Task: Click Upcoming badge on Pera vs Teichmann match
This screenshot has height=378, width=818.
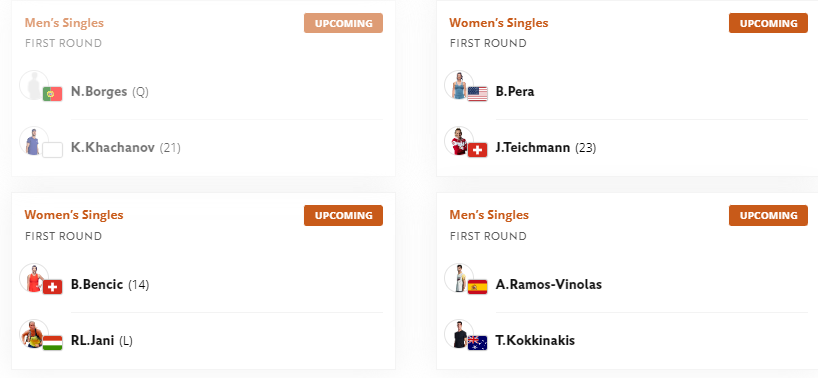Action: coord(768,23)
